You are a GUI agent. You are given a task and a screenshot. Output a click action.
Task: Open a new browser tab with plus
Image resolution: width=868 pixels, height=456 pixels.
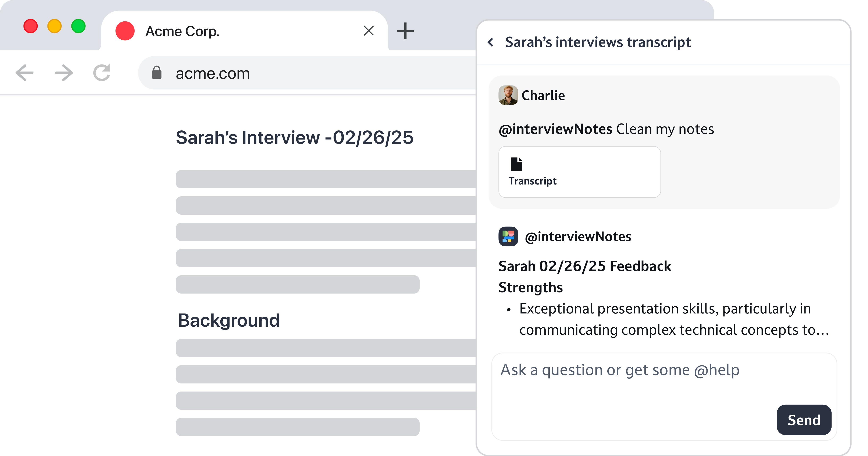point(405,31)
